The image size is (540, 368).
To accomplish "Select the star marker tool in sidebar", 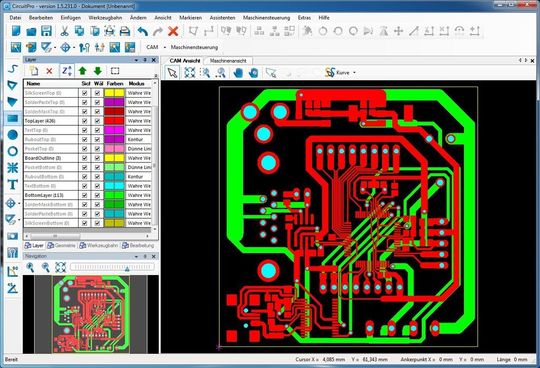I will [x=13, y=168].
